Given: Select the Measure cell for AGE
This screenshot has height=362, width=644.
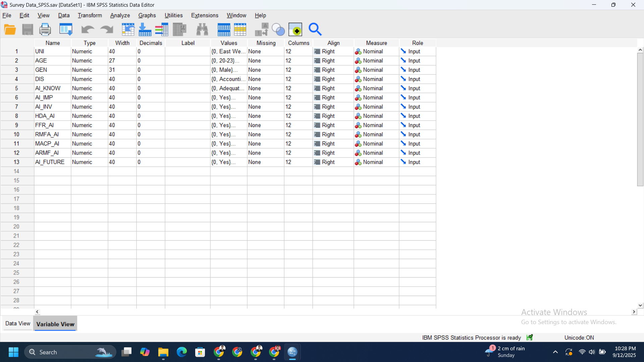Looking at the screenshot, I should pos(376,61).
